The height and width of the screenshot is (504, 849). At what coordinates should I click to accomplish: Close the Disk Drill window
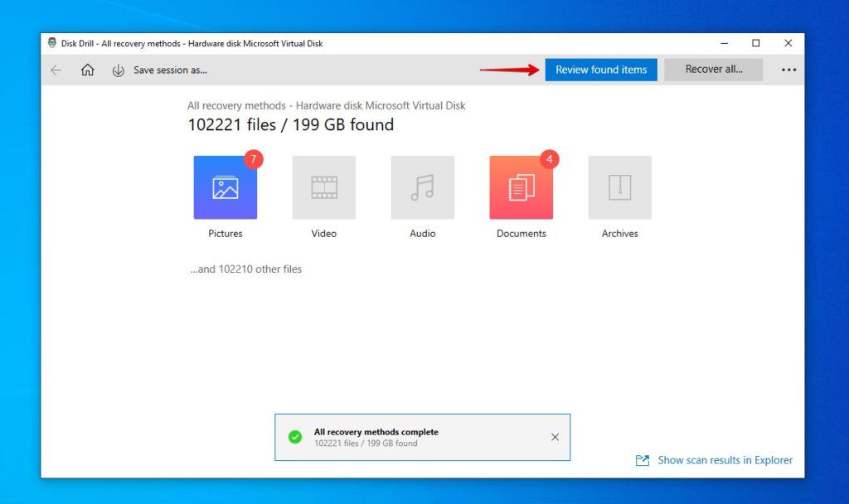click(x=788, y=43)
